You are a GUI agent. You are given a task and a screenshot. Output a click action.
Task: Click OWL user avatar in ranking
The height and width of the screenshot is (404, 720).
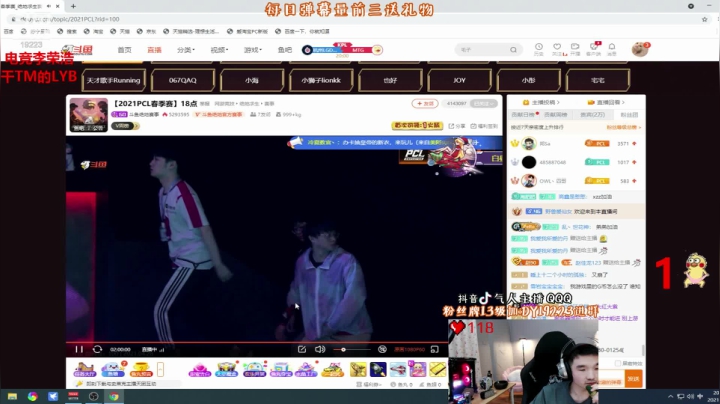(529, 181)
